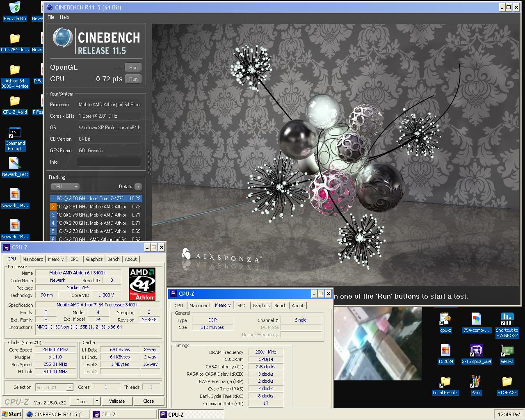Open the Ranking CPU dropdown
Screen dimensions: 525x420
coord(64,186)
